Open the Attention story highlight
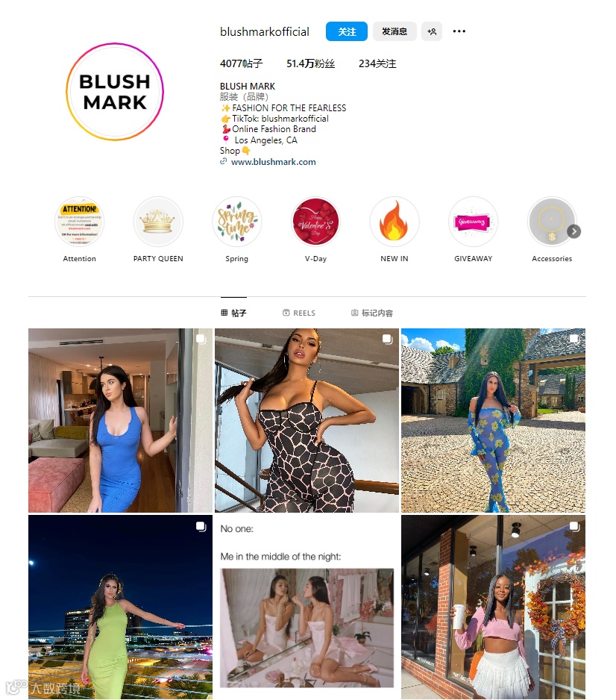Viewport: 616px width, 700px height. (x=79, y=222)
